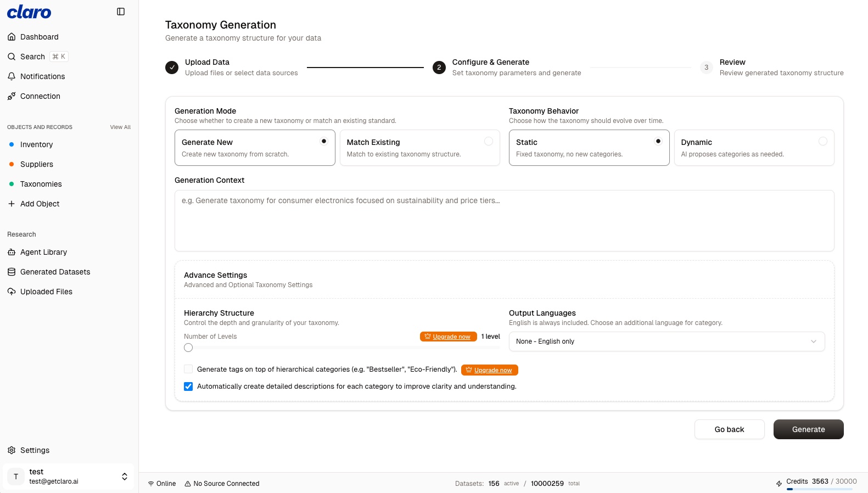This screenshot has height=493, width=868.
Task: Open Inventory in the sidebar
Action: click(x=36, y=144)
